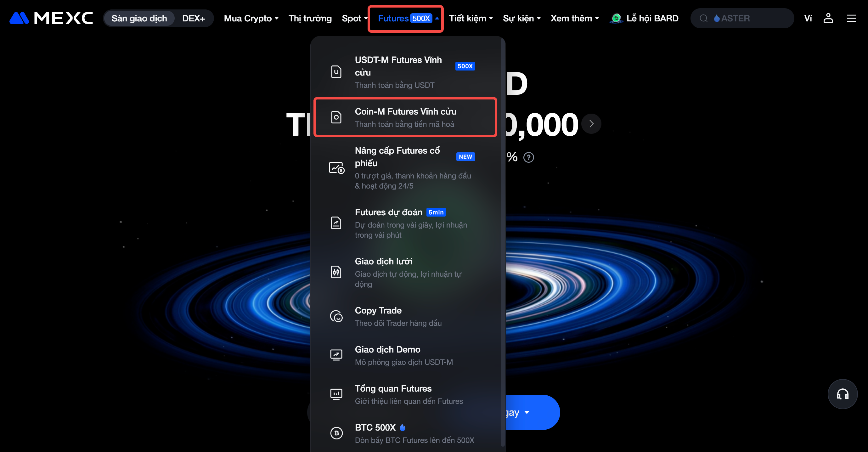Click the customer support headset icon

click(x=843, y=394)
